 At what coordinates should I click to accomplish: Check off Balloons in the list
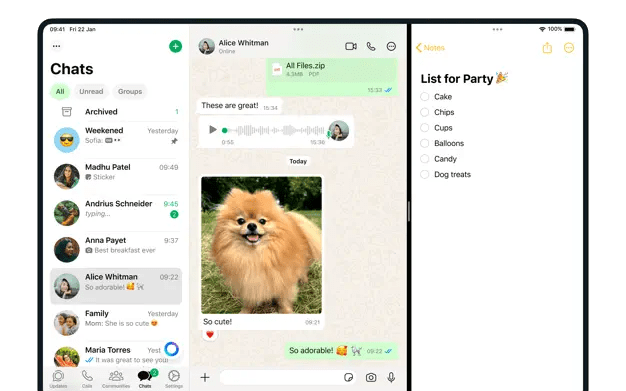pyautogui.click(x=425, y=143)
